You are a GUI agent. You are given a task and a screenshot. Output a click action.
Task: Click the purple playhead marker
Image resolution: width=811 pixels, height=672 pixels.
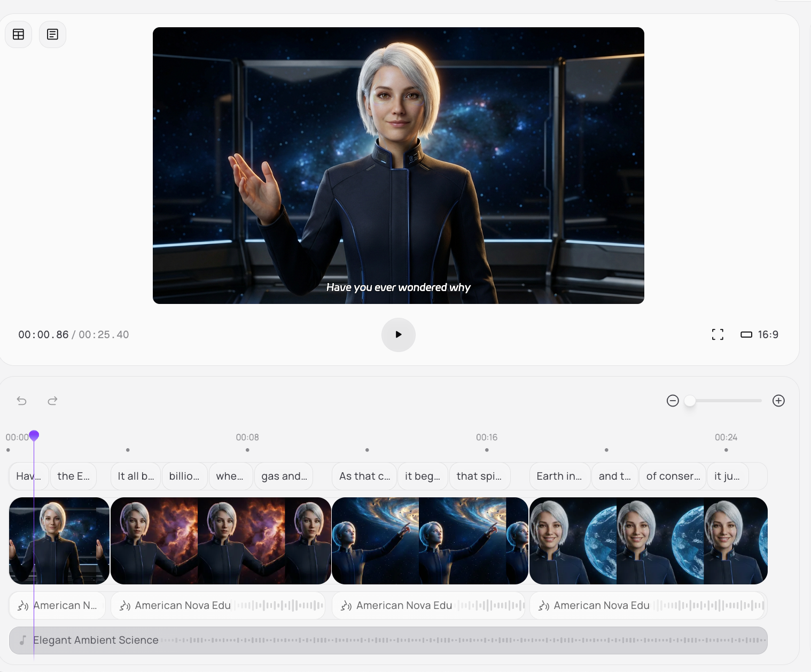(x=34, y=436)
